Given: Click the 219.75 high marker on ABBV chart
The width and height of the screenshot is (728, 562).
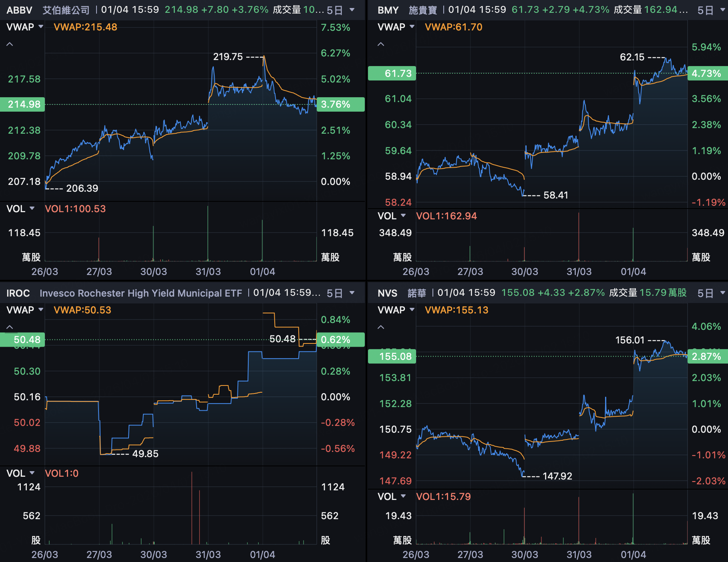Looking at the screenshot, I should (x=228, y=57).
